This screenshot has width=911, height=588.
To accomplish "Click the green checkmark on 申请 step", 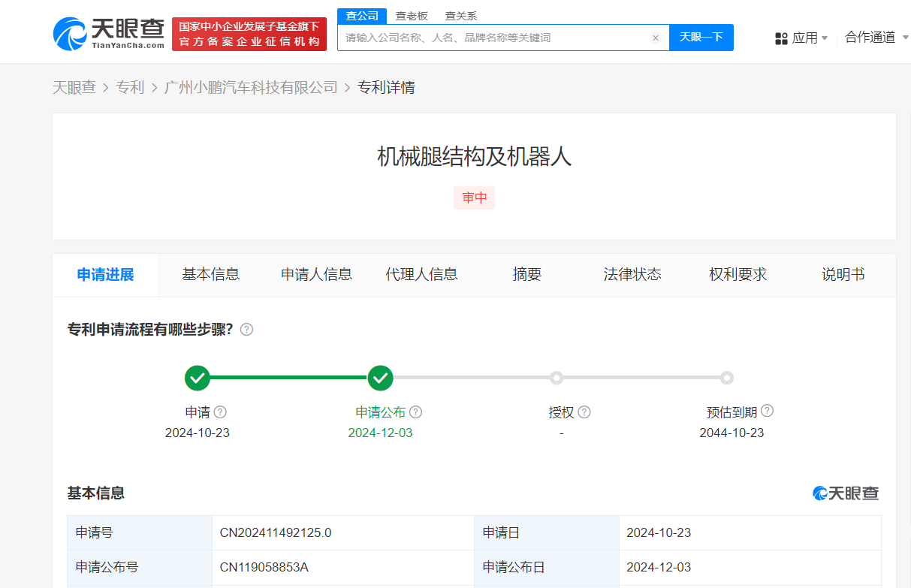I will click(198, 378).
